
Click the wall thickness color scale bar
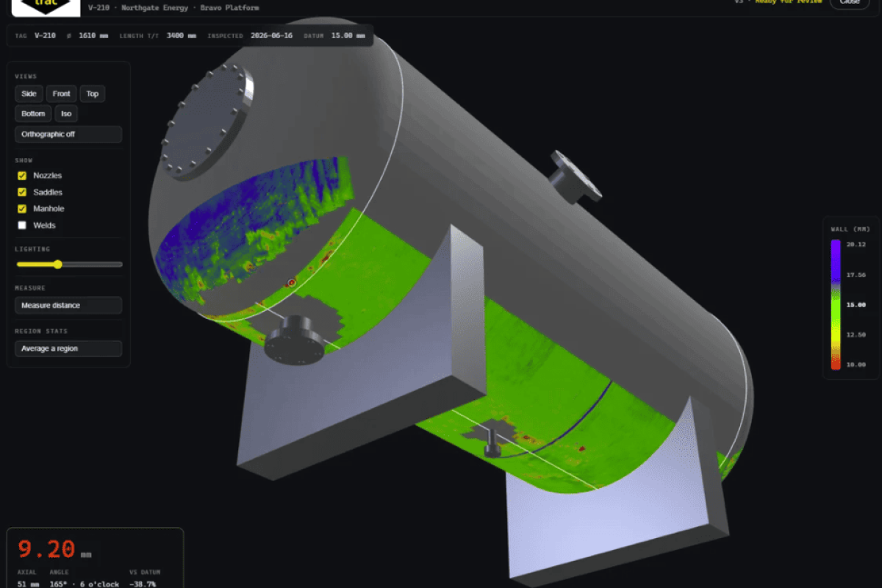click(x=836, y=304)
